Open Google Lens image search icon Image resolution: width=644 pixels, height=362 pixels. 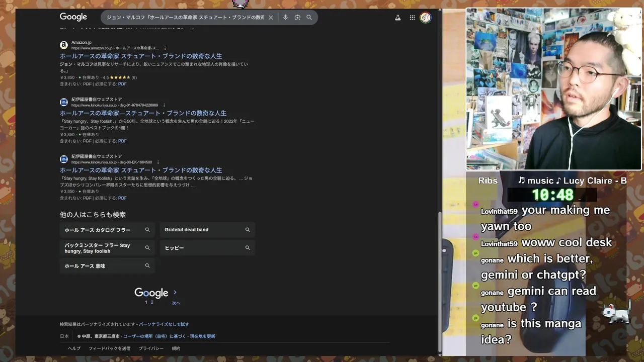297,18
